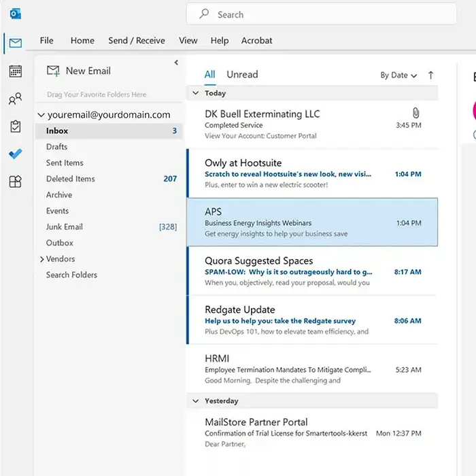This screenshot has width=476, height=476.
Task: Click the 3:45 PM timestamp
Action: pyautogui.click(x=408, y=125)
